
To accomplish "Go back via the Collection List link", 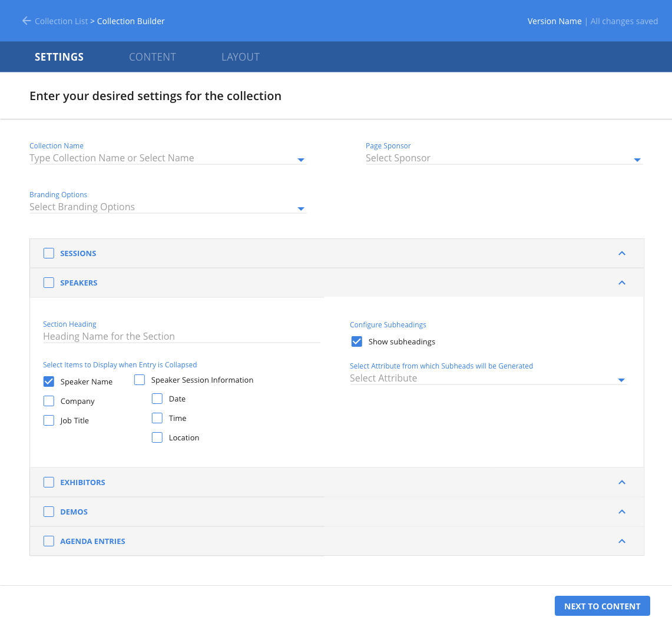I will (61, 21).
